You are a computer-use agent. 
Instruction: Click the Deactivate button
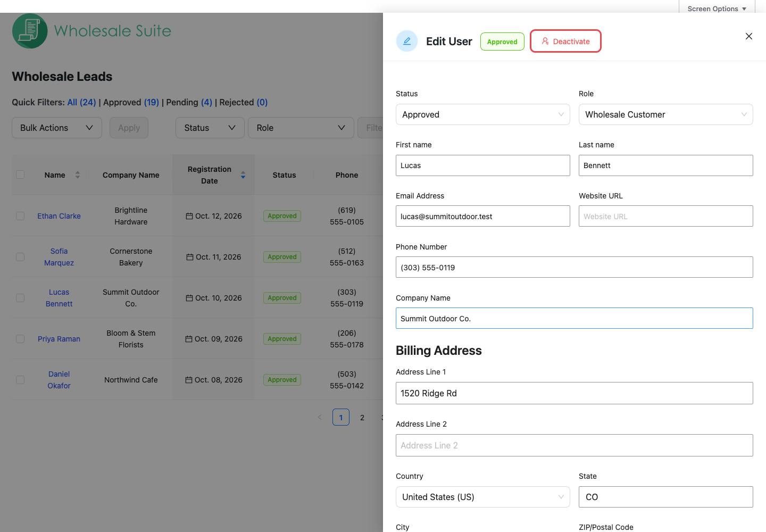coord(566,41)
